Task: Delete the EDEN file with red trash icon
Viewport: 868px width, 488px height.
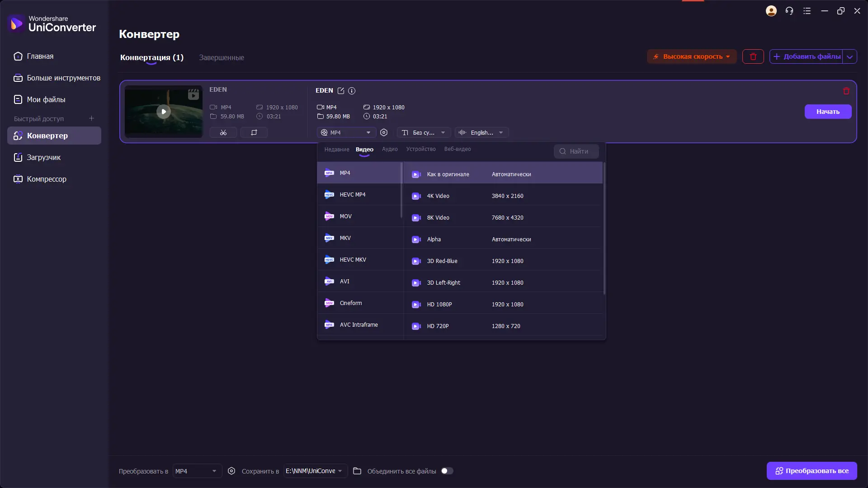Action: coord(846,91)
